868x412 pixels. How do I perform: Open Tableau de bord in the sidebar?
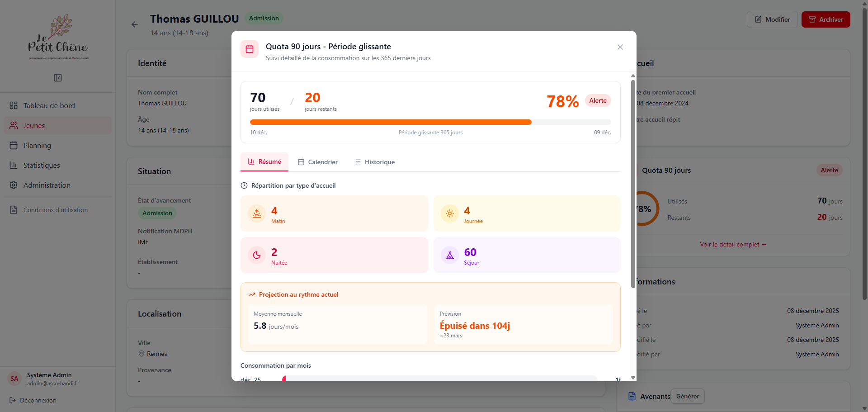pyautogui.click(x=57, y=105)
